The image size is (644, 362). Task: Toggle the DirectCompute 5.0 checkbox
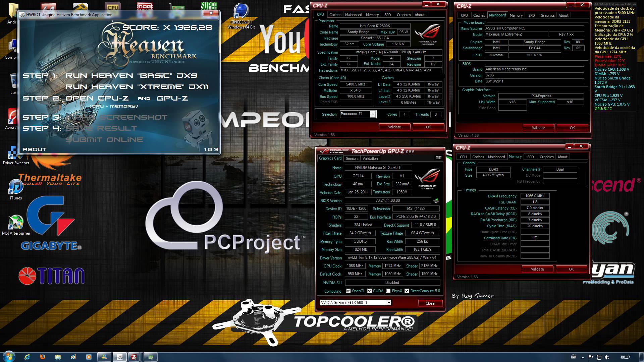[407, 291]
